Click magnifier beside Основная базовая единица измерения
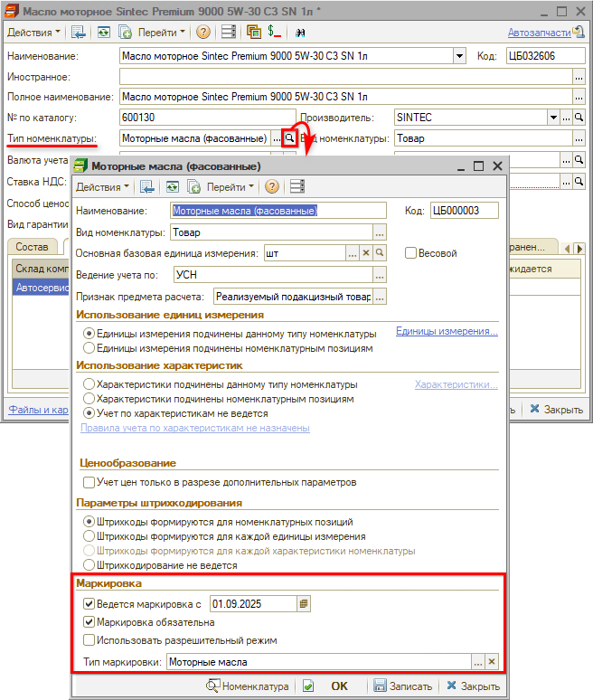 click(x=381, y=253)
